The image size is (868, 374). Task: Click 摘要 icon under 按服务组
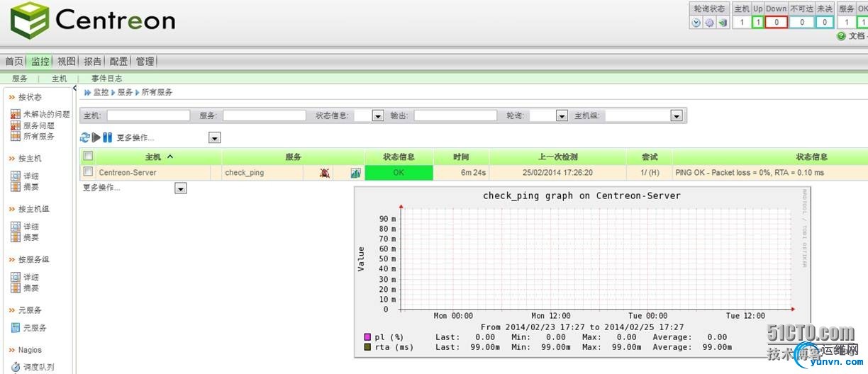(x=16, y=288)
